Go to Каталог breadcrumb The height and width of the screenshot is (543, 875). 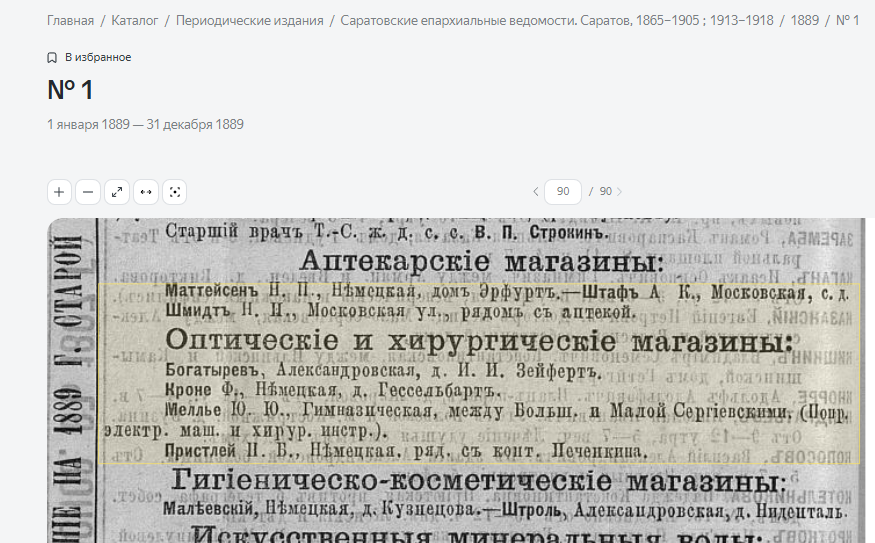click(134, 21)
